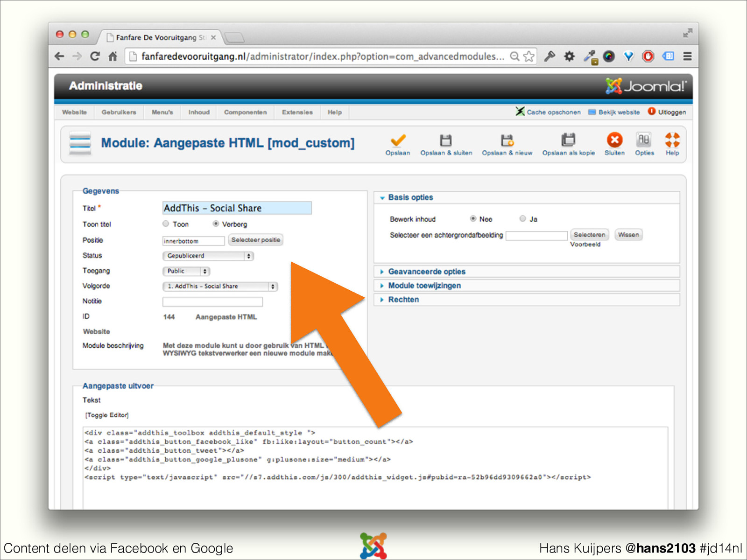Click fullscreen arrows icon in window corner
Viewport: 747px width, 560px height.
coord(687,33)
